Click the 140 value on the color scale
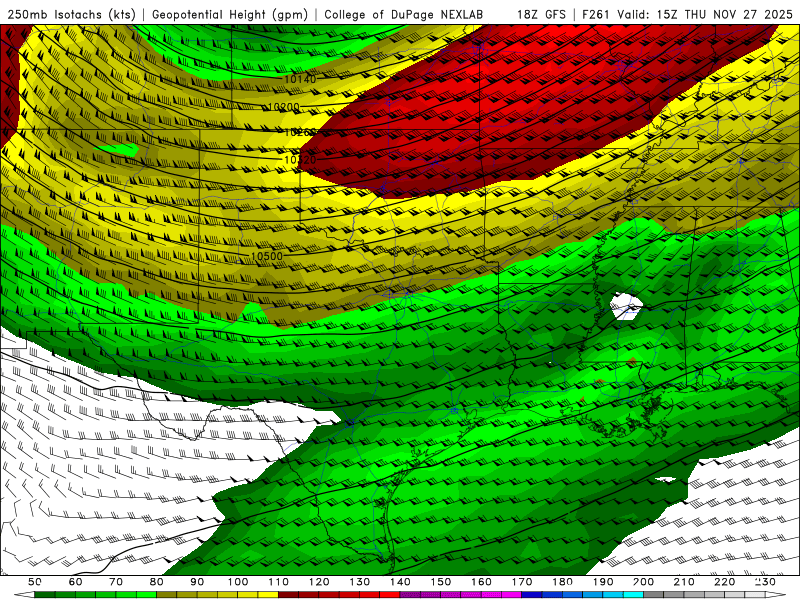The width and height of the screenshot is (800, 600). (400, 582)
